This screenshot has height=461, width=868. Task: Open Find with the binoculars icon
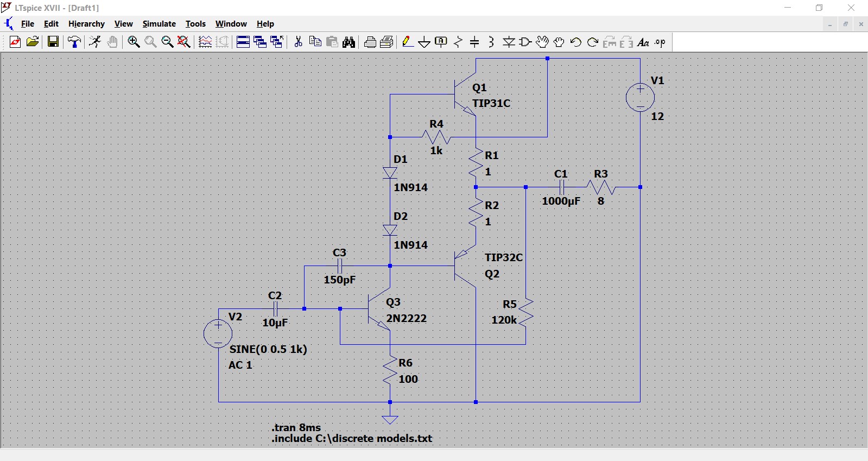pos(349,42)
